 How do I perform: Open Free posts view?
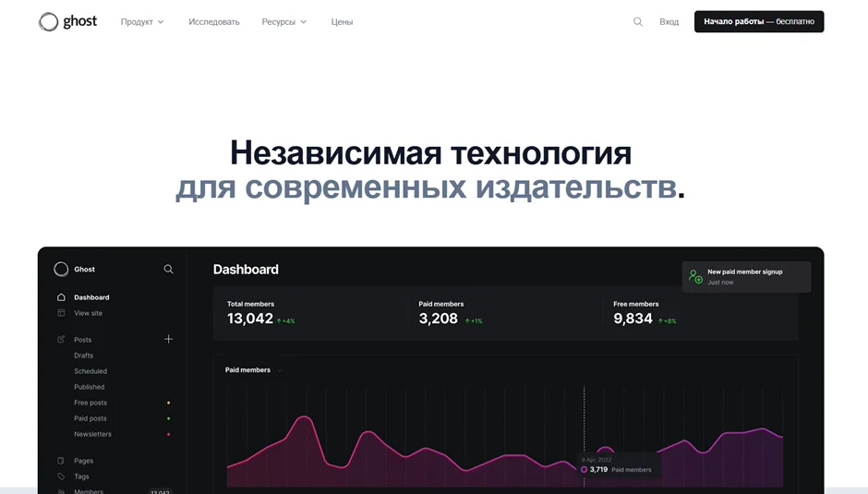pyautogui.click(x=90, y=403)
